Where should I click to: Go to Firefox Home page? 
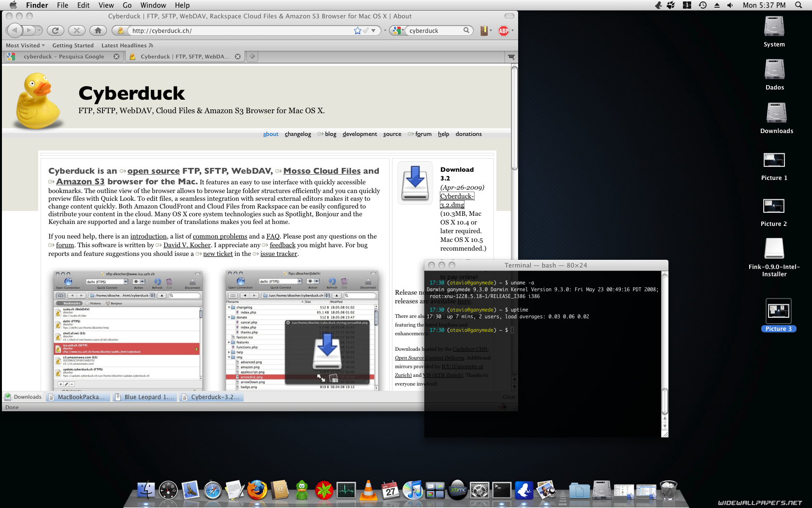click(x=98, y=30)
